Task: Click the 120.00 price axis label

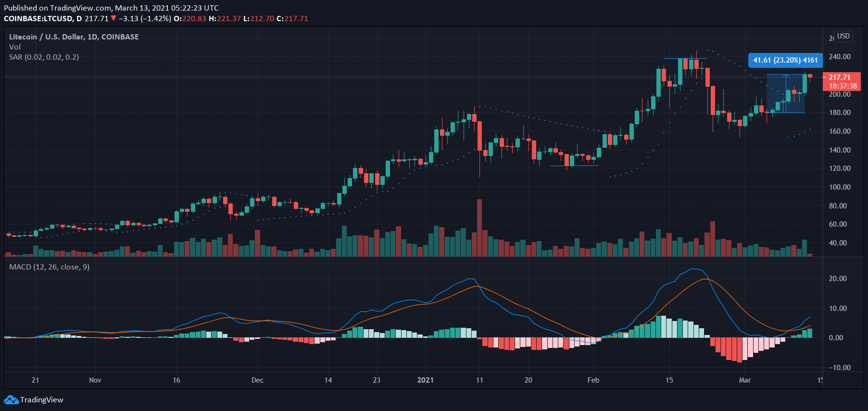Action: [840, 168]
